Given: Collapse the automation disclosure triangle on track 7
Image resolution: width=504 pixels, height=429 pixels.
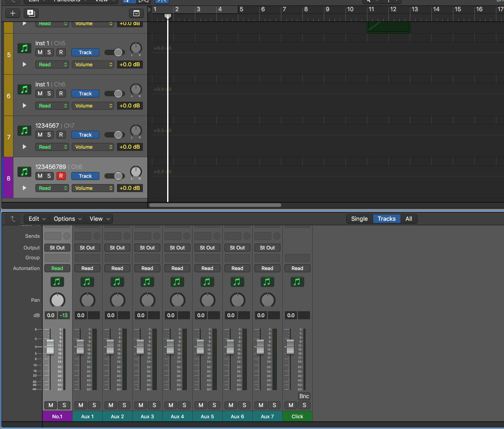Looking at the screenshot, I should pyautogui.click(x=25, y=147).
